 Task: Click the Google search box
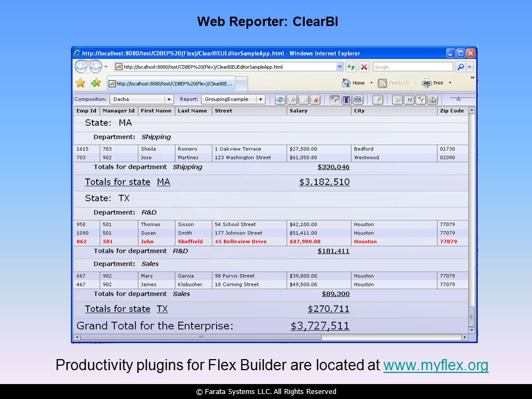412,67
